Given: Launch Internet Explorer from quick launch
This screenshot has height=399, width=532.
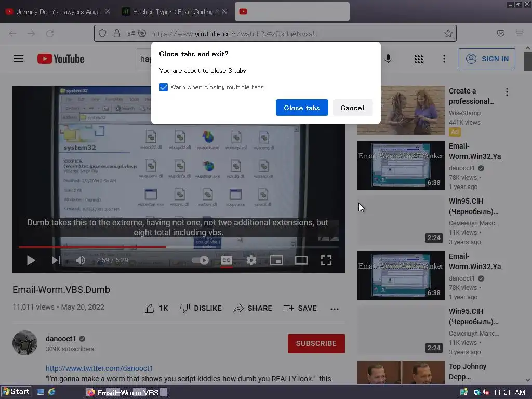Looking at the screenshot, I should (x=51, y=392).
